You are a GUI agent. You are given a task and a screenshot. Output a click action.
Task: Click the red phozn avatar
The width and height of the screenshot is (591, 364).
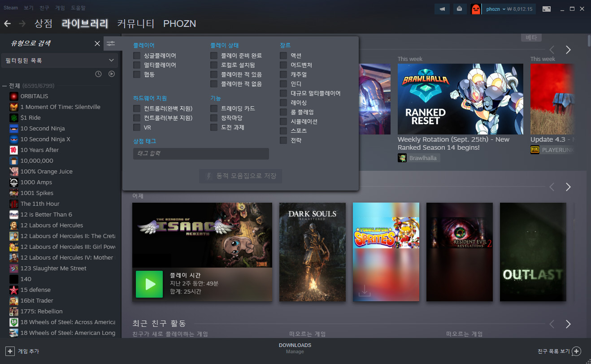476,9
